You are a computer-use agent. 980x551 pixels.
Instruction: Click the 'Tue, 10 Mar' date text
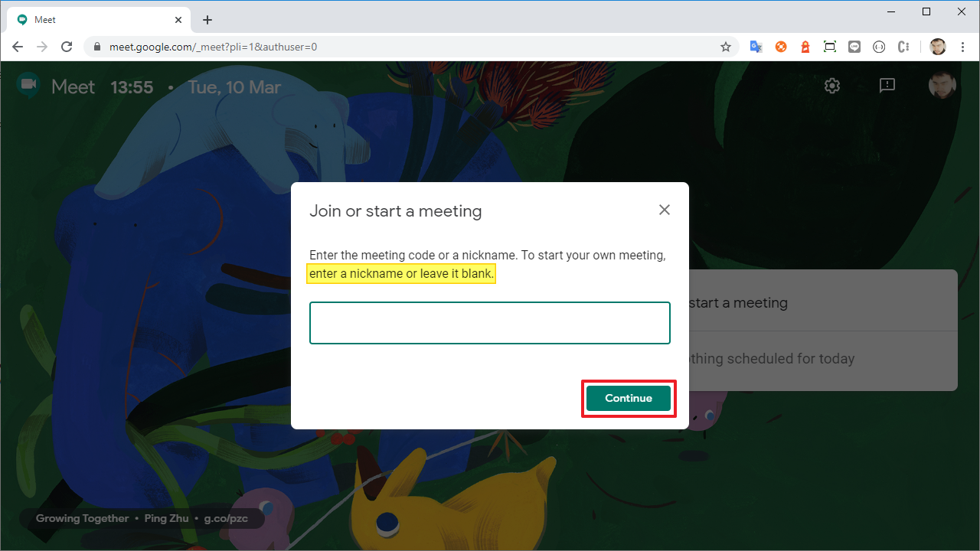coord(234,87)
